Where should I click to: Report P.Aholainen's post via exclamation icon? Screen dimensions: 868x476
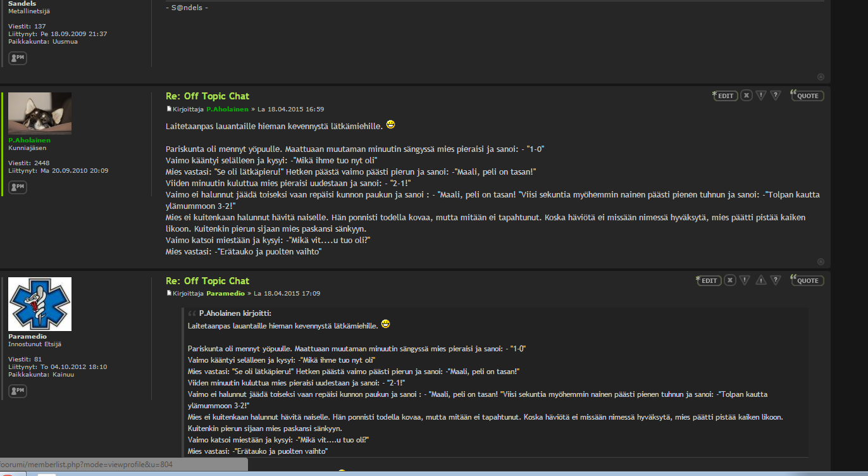[x=761, y=96]
